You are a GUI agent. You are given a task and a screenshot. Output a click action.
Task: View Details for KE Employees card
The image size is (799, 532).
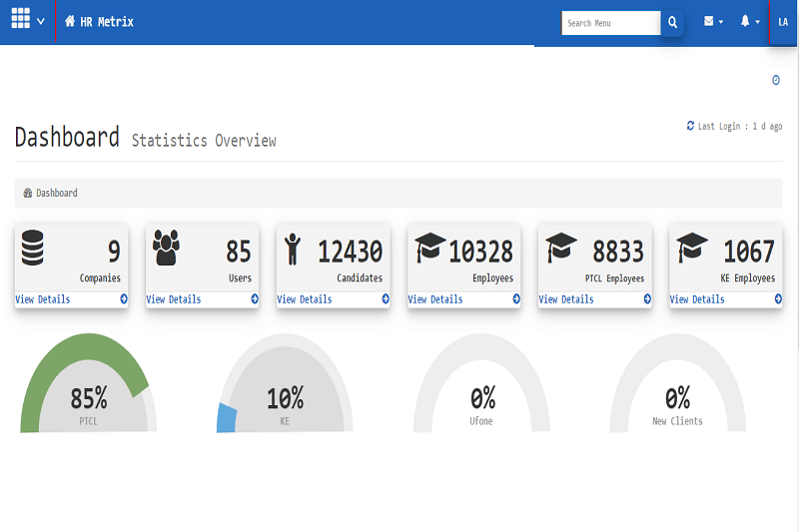click(x=697, y=299)
